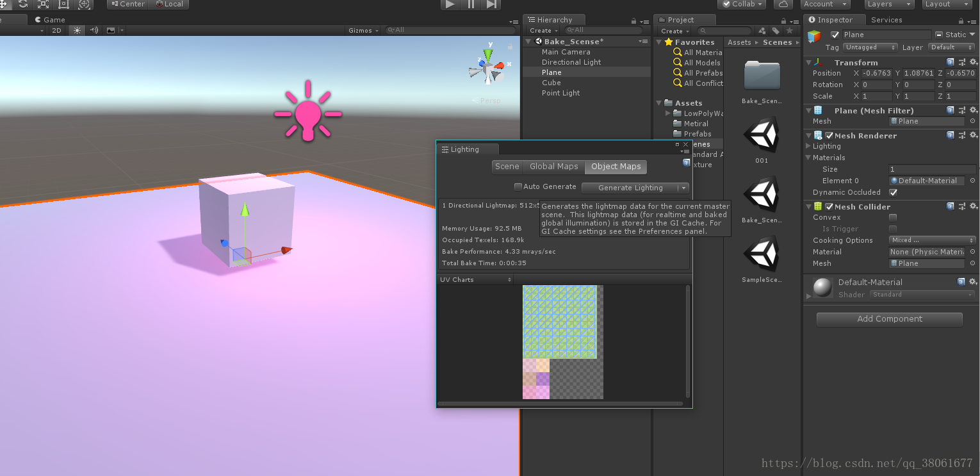
Task: Open the Transform component help icon
Action: coord(951,62)
